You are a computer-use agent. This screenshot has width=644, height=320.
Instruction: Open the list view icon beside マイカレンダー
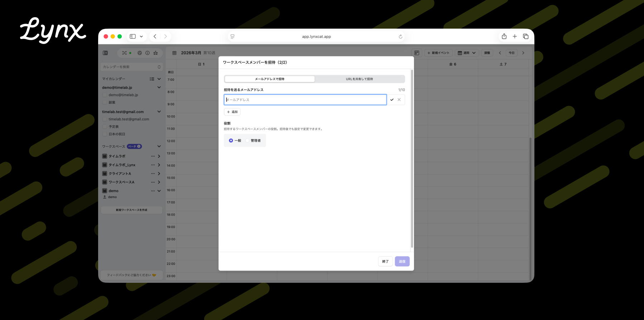(x=152, y=79)
